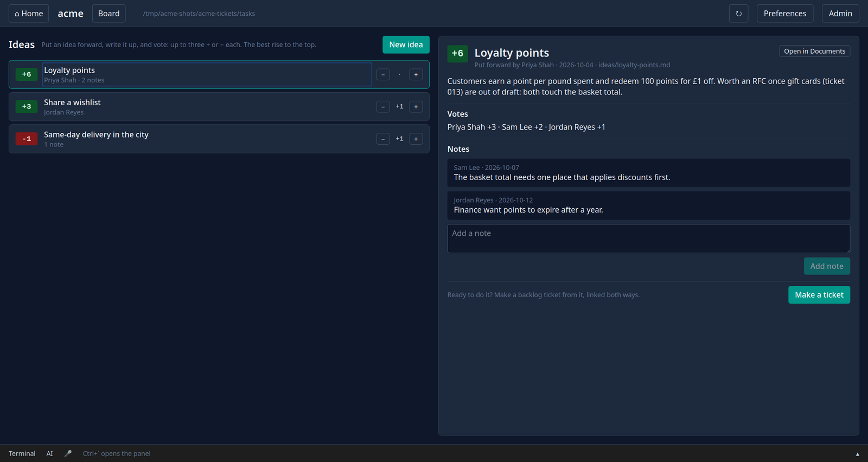868x462 pixels.
Task: Open Preferences
Action: point(785,14)
